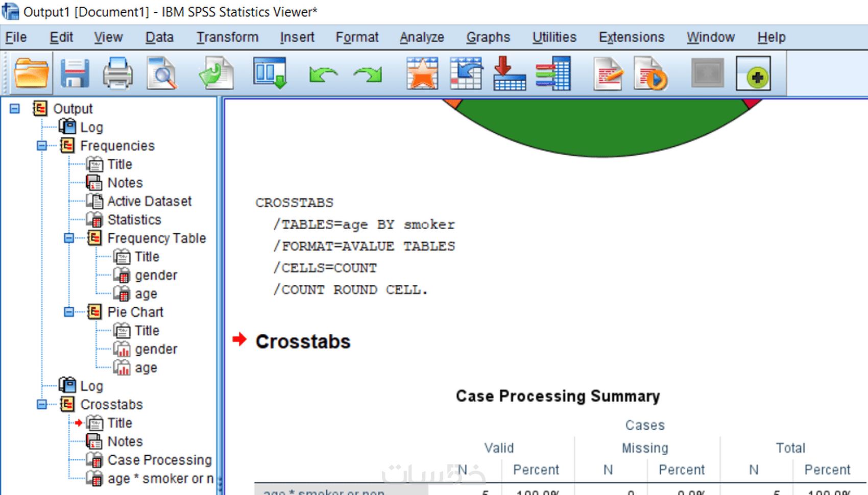Open the Data menu
This screenshot has height=495, width=868.
point(159,37)
